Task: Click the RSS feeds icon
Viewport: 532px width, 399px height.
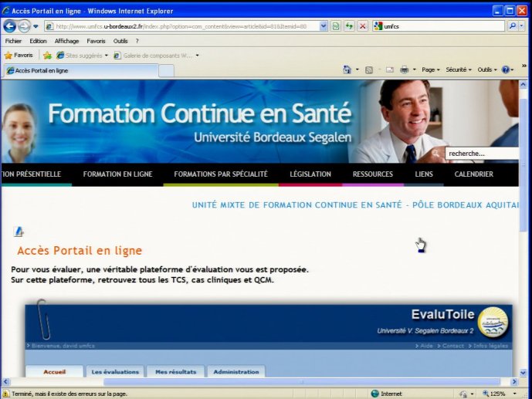Action: pos(369,69)
